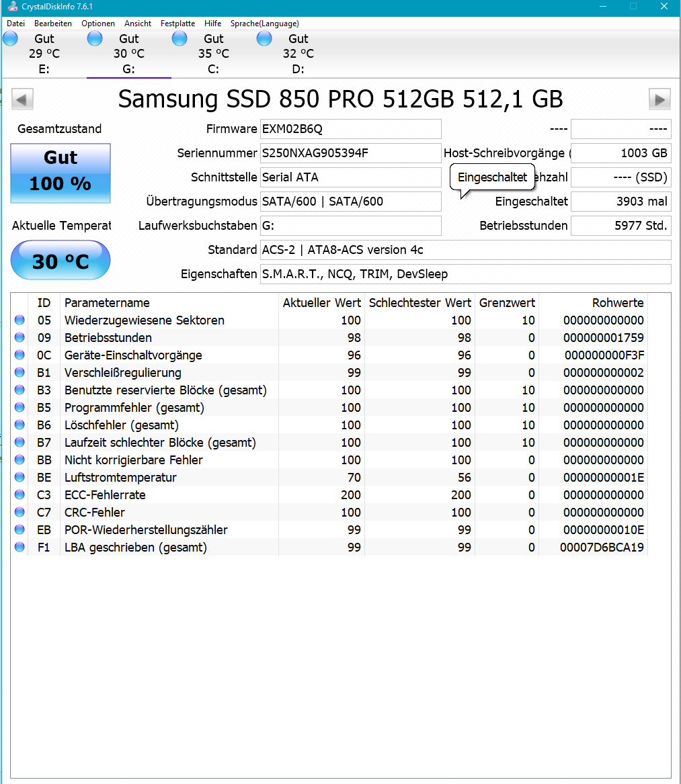This screenshot has height=784, width=681.
Task: Select the Luftstromtemperatur parameter name
Action: [120, 478]
